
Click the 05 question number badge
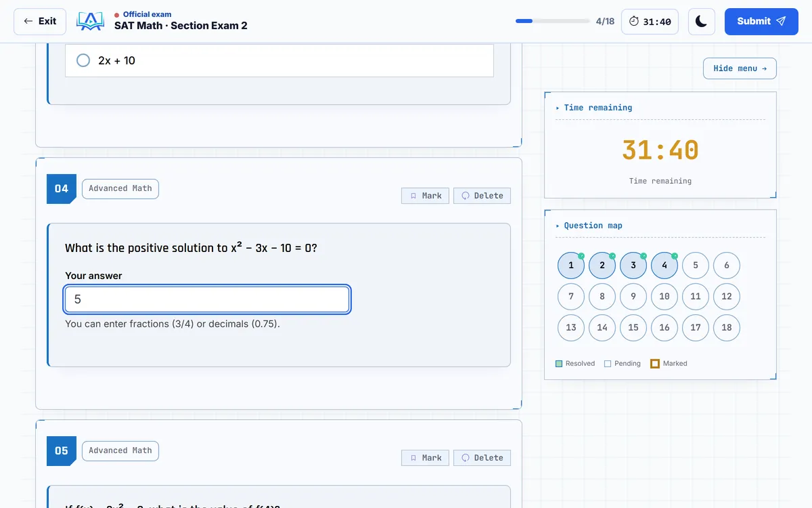click(x=62, y=451)
